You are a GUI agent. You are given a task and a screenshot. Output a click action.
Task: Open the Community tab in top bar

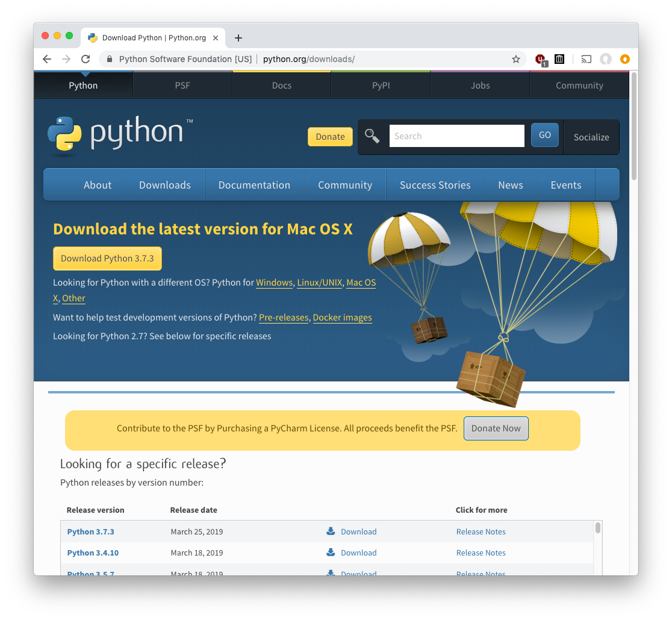pyautogui.click(x=579, y=86)
